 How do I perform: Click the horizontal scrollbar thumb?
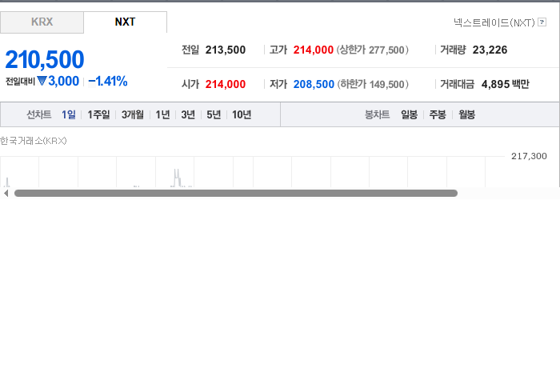236,193
